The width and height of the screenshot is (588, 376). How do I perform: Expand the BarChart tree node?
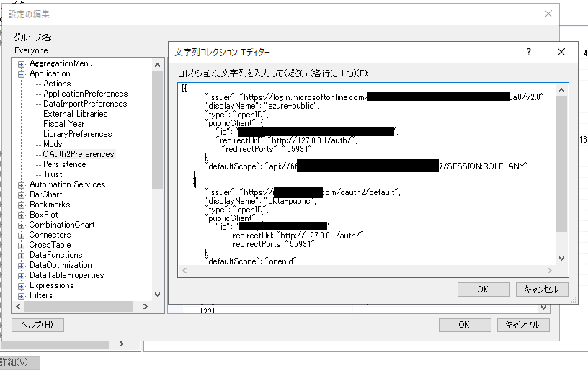click(x=22, y=195)
